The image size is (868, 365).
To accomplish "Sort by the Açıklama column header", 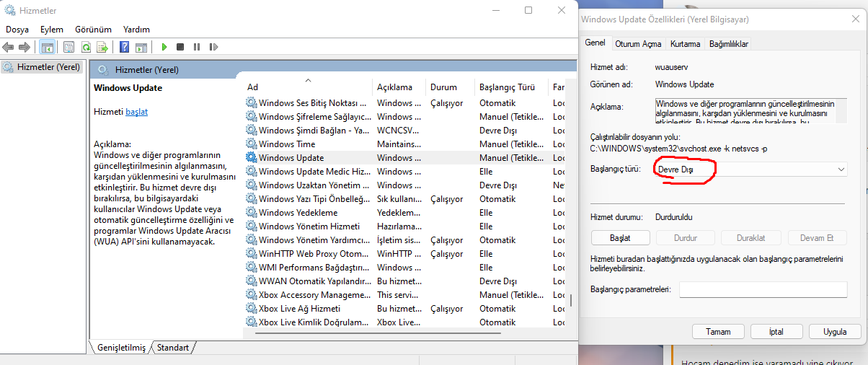I will (399, 87).
